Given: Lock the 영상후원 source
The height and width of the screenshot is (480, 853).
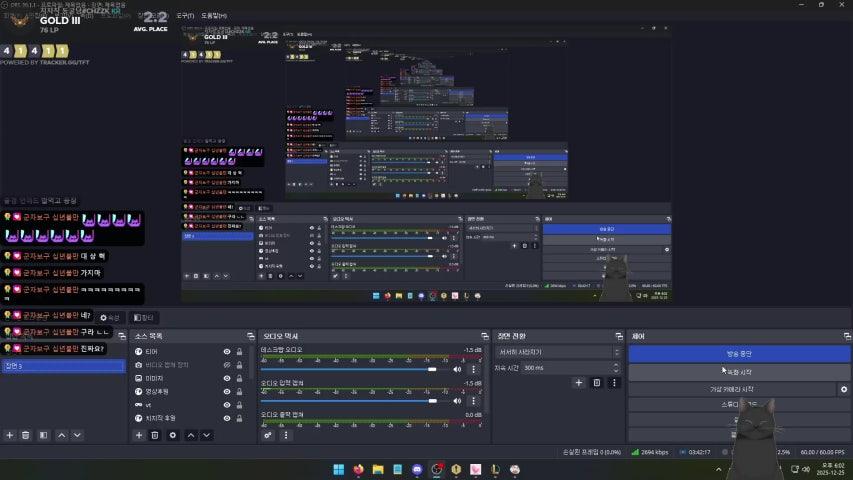Looking at the screenshot, I should click(x=239, y=391).
